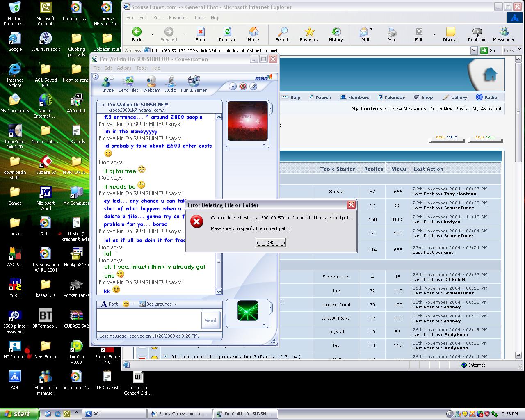Switch to AOL taskbar button
The width and height of the screenshot is (525, 420).
114,414
